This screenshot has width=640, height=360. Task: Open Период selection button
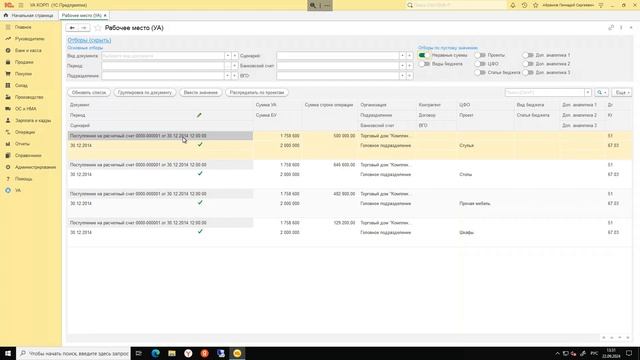click(x=234, y=65)
